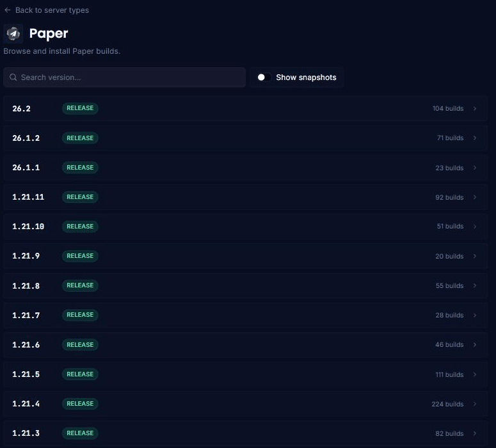496x448 pixels.
Task: Open the 26.1.1 version row
Action: (245, 168)
